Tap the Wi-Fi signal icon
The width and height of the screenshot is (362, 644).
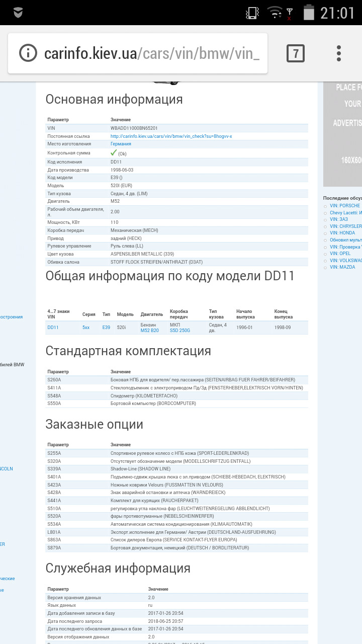tap(275, 13)
